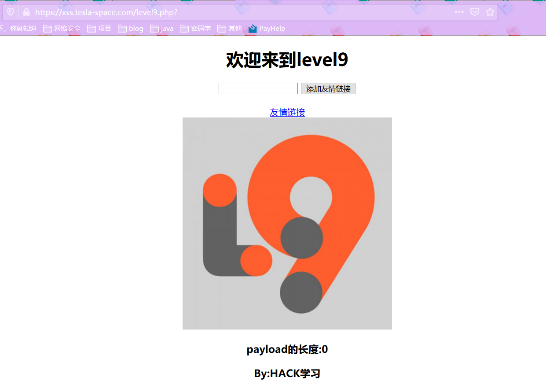Open the PayHelp bookmark
The width and height of the screenshot is (546, 392).
coord(267,29)
